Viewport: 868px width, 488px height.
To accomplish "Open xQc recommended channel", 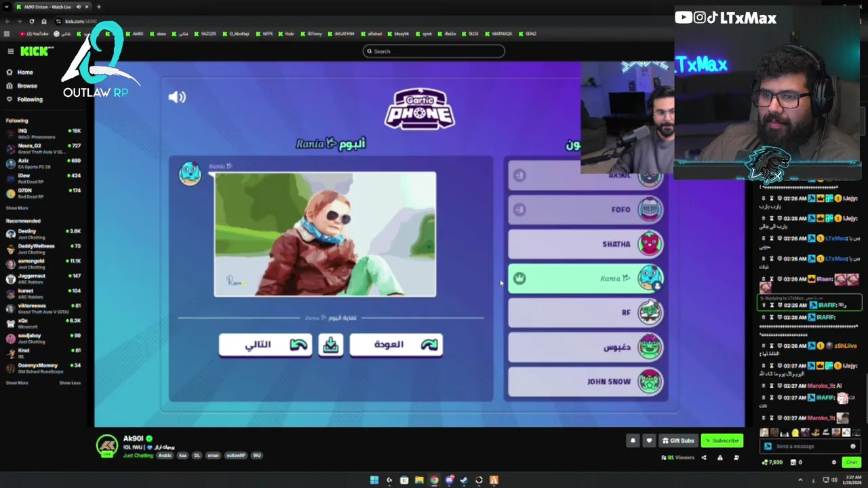I will [43, 323].
